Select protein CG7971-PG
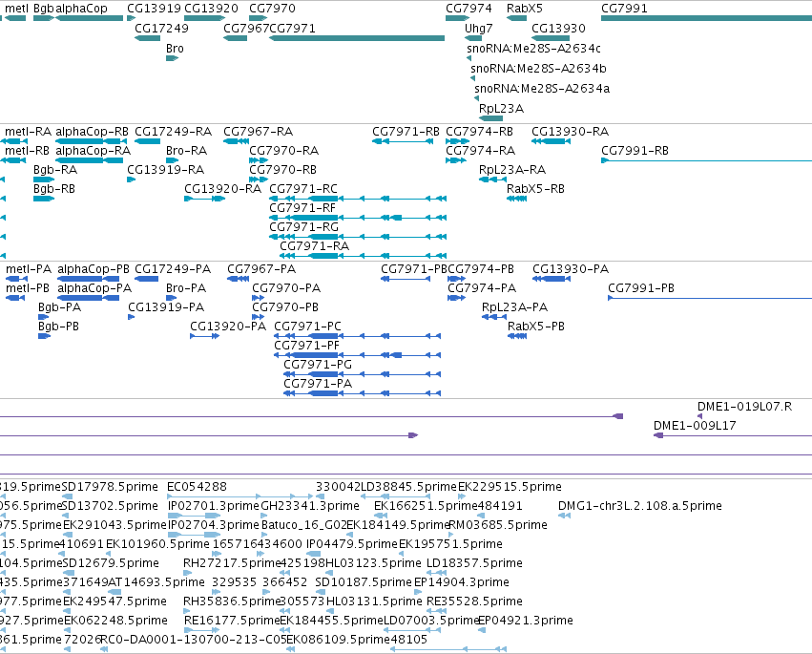Image resolution: width=812 pixels, height=654 pixels. [318, 365]
